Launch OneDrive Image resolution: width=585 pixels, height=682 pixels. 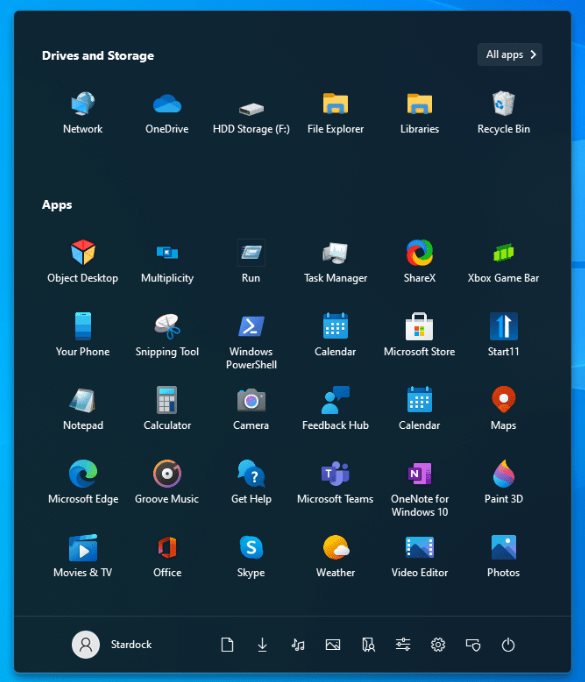[167, 113]
